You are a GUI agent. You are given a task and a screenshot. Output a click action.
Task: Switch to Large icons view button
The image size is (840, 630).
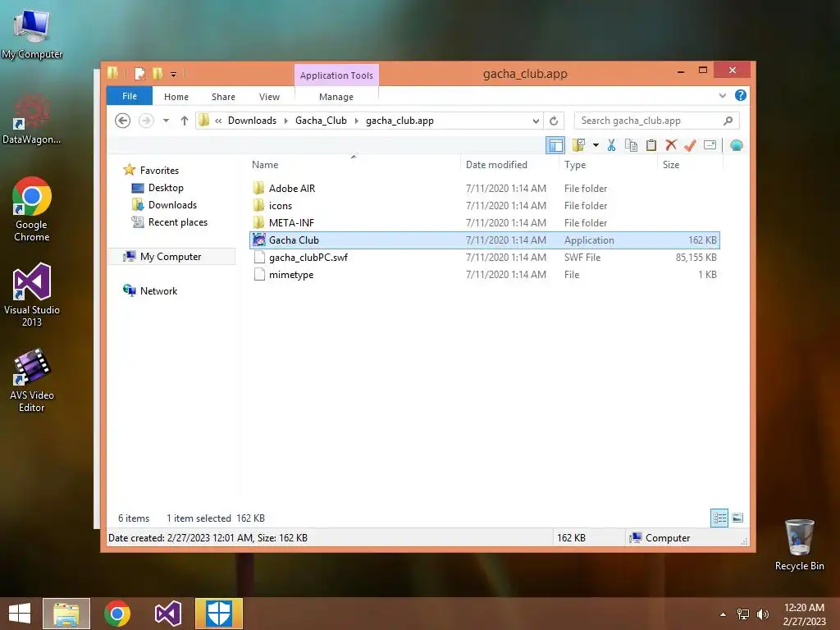coord(737,518)
